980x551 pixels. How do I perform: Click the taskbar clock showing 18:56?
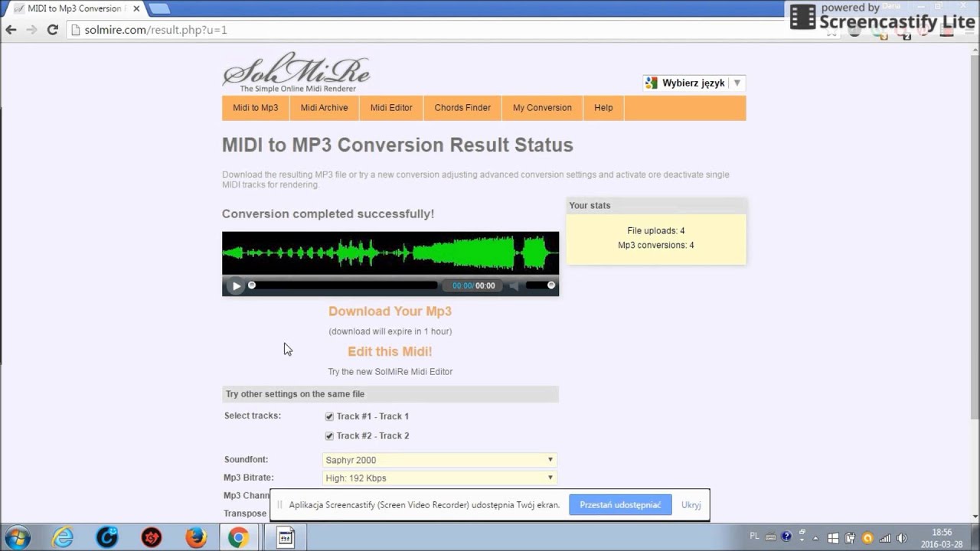[942, 538]
